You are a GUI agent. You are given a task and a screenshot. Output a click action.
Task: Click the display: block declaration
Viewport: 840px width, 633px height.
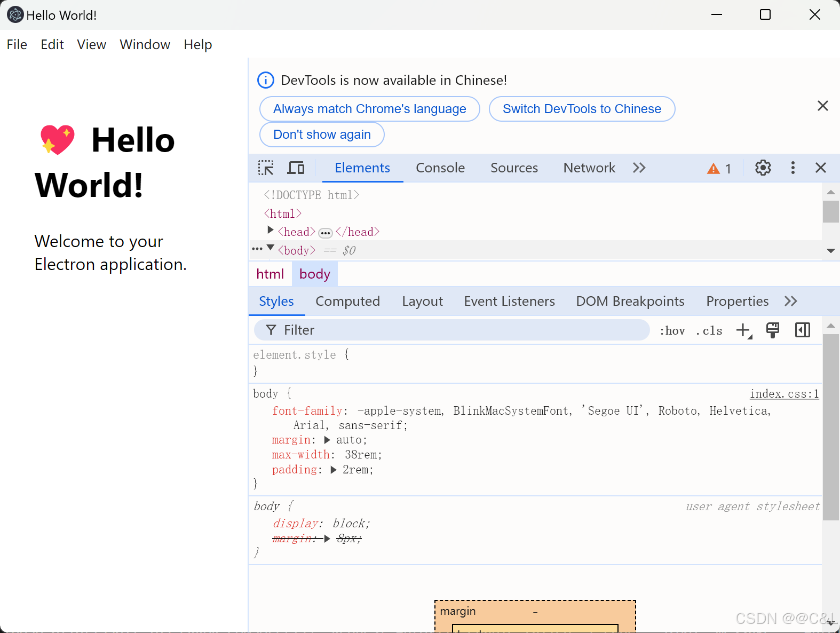(x=321, y=524)
